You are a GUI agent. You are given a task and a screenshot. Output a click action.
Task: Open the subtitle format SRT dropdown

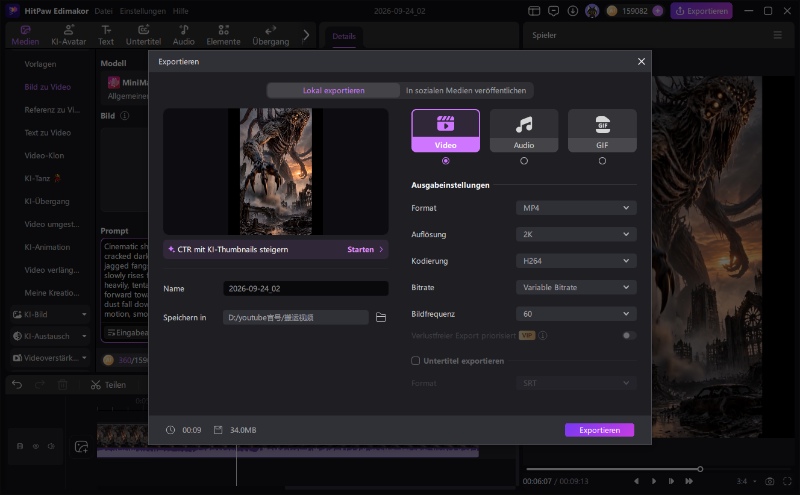[576, 383]
